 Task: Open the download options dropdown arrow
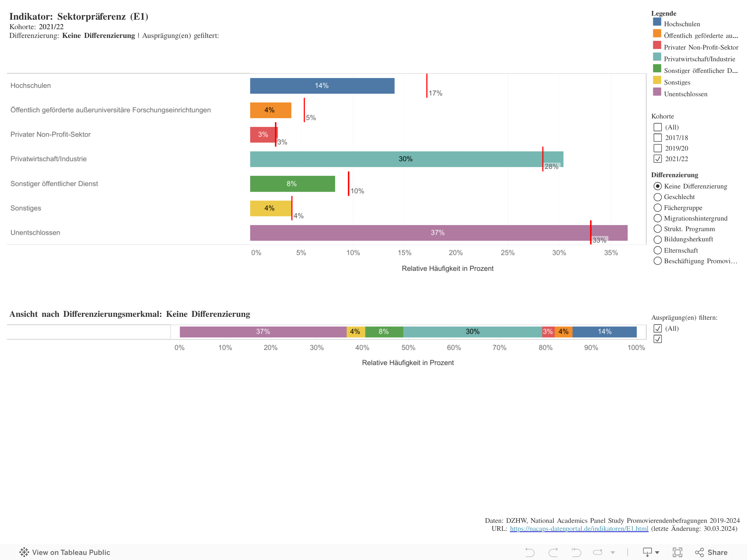[657, 553]
